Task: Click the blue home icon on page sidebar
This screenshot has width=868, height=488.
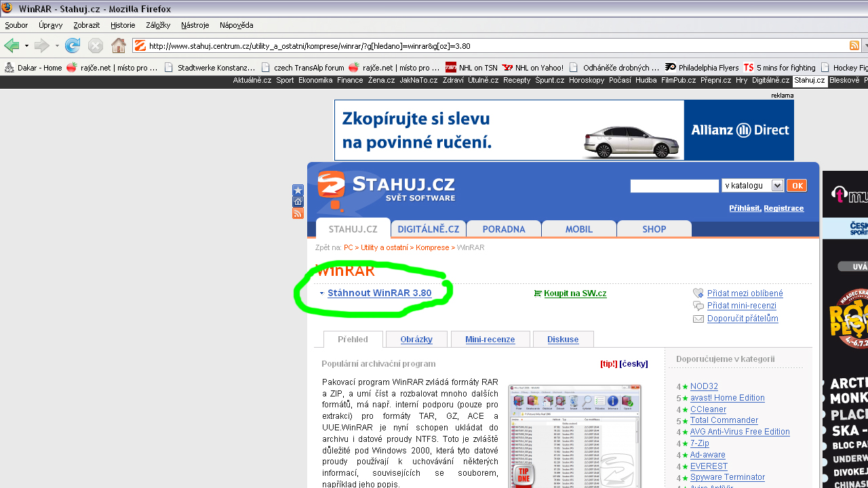Action: coord(298,202)
